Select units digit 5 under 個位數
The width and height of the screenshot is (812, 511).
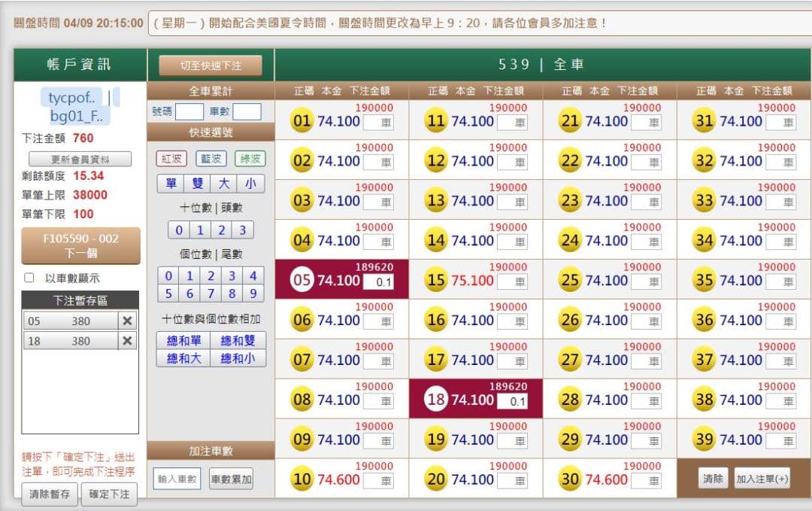coord(168,294)
